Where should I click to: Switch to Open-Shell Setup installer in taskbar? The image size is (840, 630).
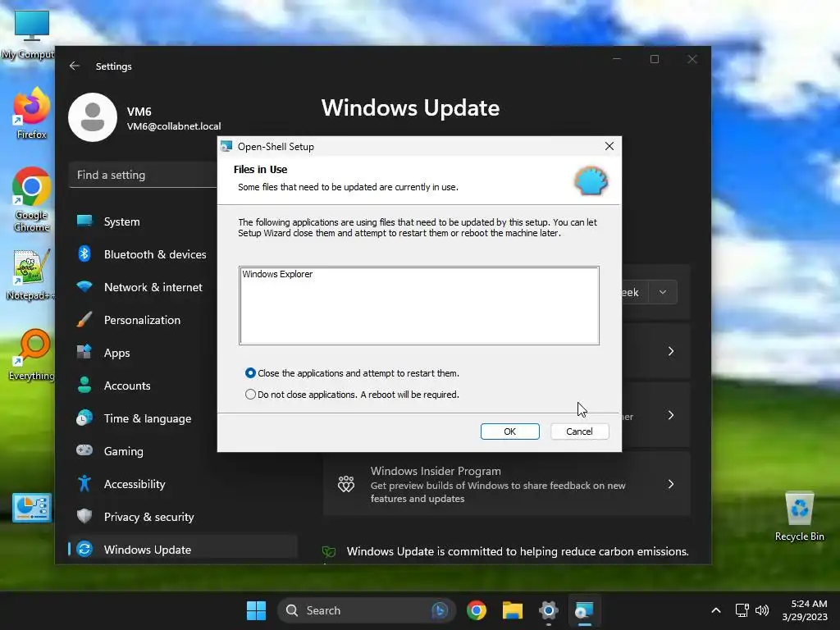584,610
